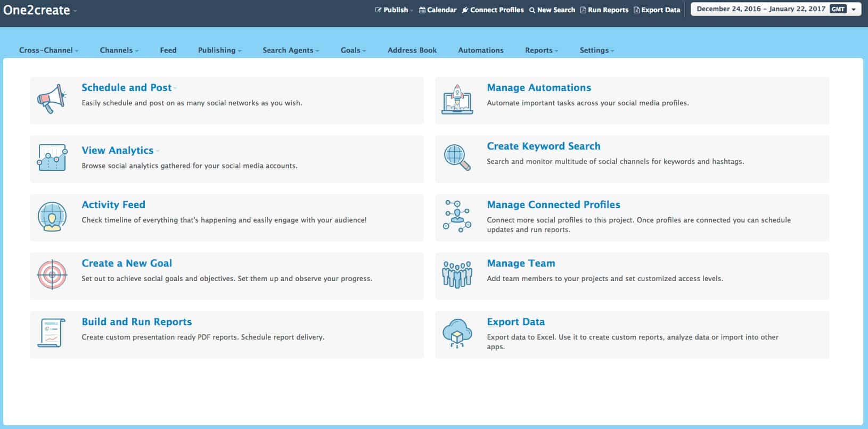Image resolution: width=868 pixels, height=429 pixels.
Task: Open the Create a New Goal link
Action: click(127, 263)
